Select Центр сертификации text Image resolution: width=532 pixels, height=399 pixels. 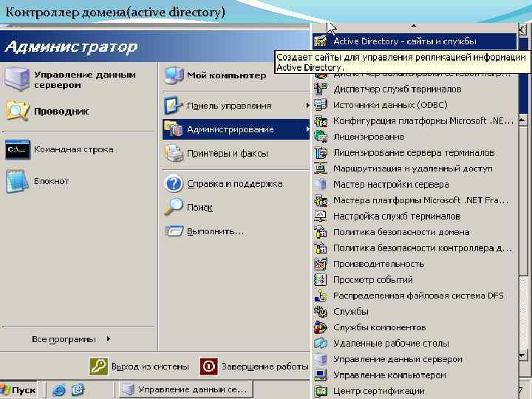378,391
